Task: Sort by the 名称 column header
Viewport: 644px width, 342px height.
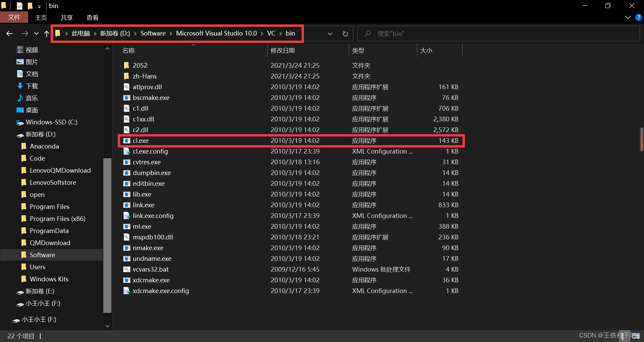Action: [x=128, y=51]
